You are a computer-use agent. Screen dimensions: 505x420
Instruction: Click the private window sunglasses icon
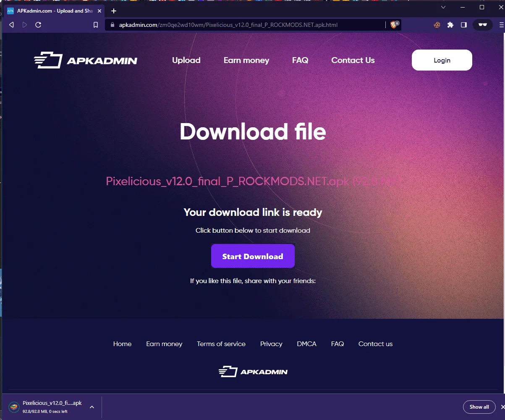click(x=483, y=25)
